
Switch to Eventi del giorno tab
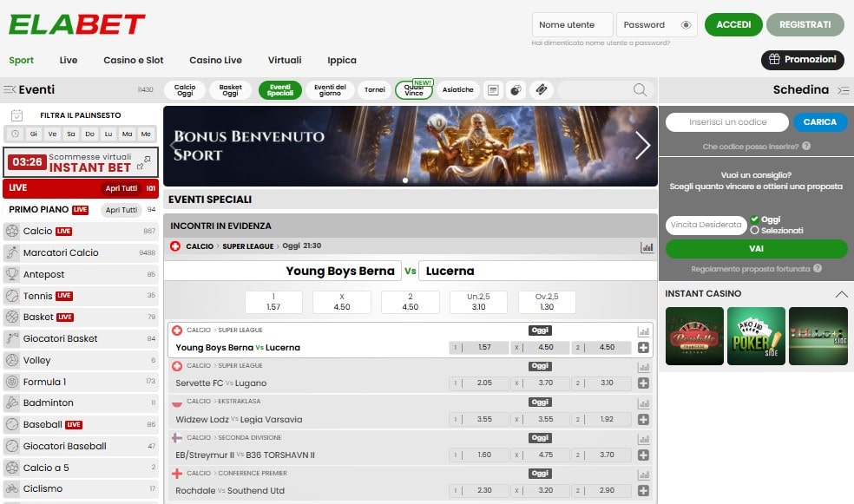[330, 90]
